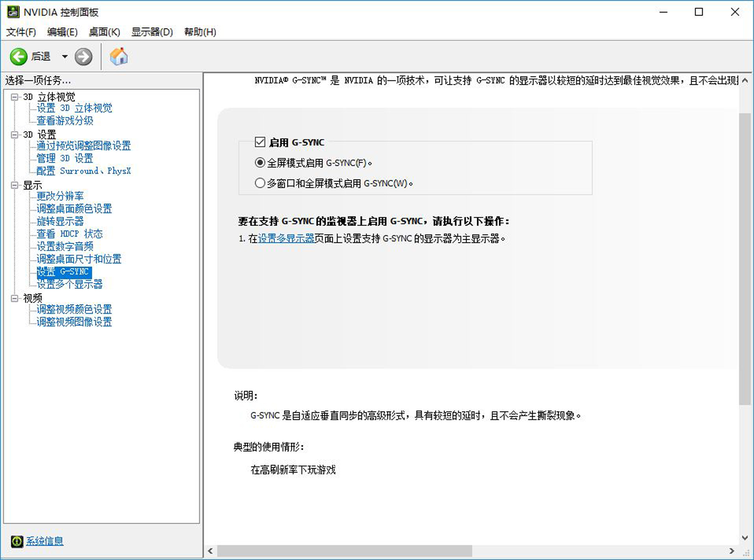Open the 显示器(D) menu
The width and height of the screenshot is (754, 560).
[152, 32]
